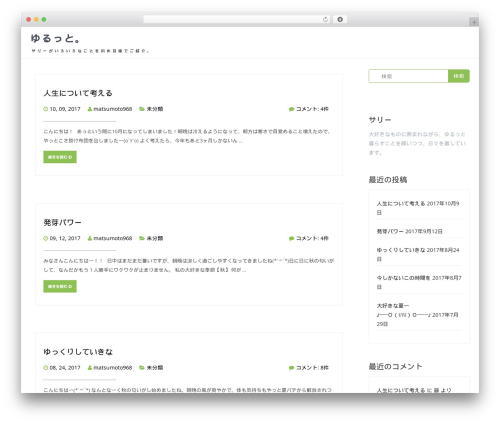This screenshot has width=500, height=423.
Task: Click the red close window button
Action: coord(29,19)
